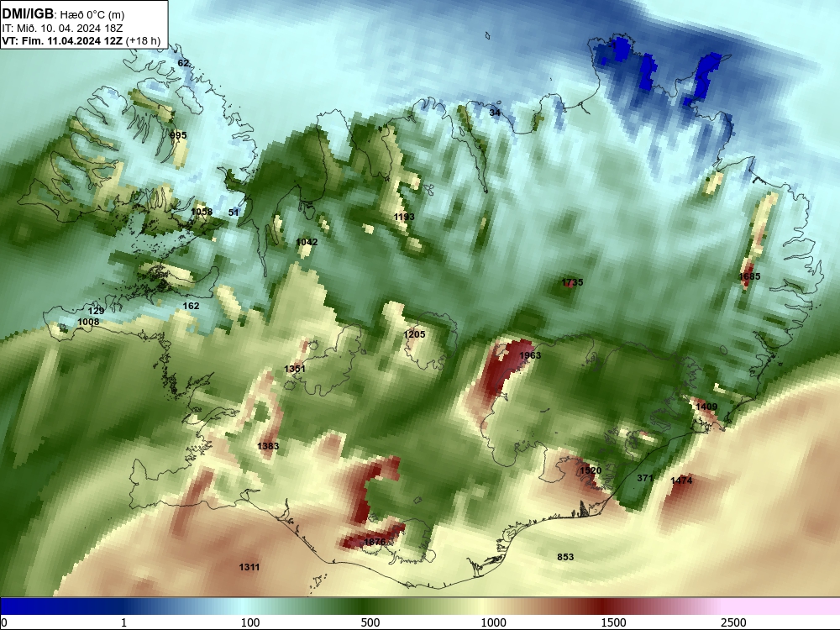Click the 995 freezing level value
The width and height of the screenshot is (840, 630).
pos(178,135)
